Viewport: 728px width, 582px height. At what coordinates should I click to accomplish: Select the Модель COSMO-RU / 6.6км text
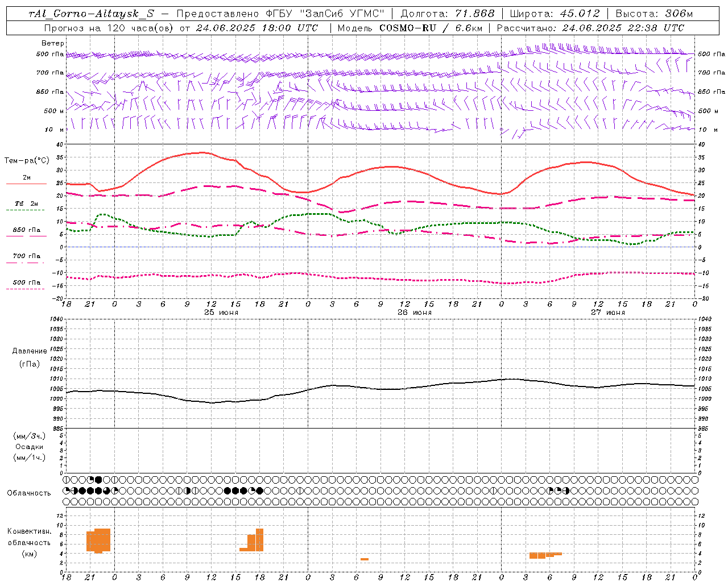point(409,28)
